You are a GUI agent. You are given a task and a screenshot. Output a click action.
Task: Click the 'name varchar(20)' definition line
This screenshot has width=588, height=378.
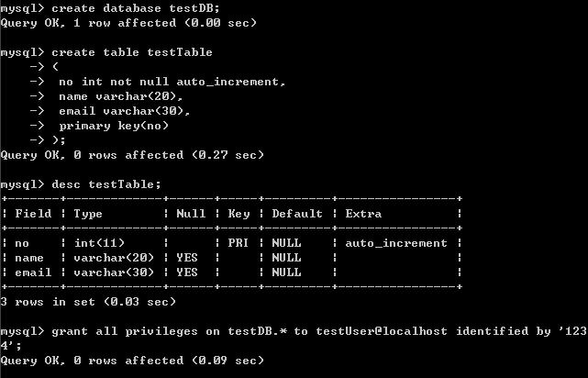120,96
